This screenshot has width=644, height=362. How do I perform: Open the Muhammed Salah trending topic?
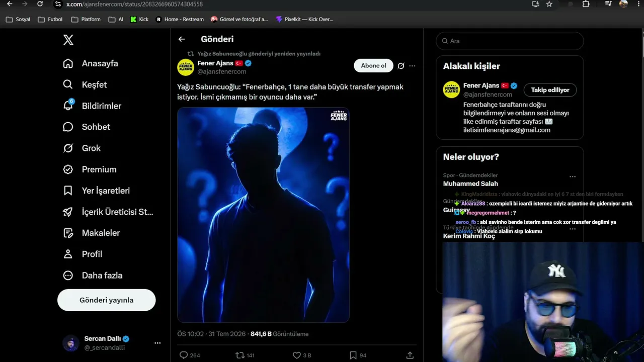point(470,184)
